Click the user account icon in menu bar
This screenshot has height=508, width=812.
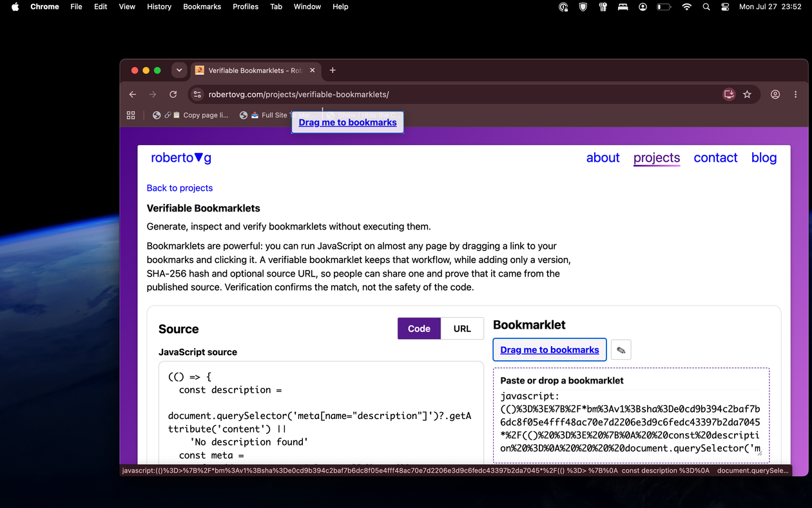tap(643, 6)
